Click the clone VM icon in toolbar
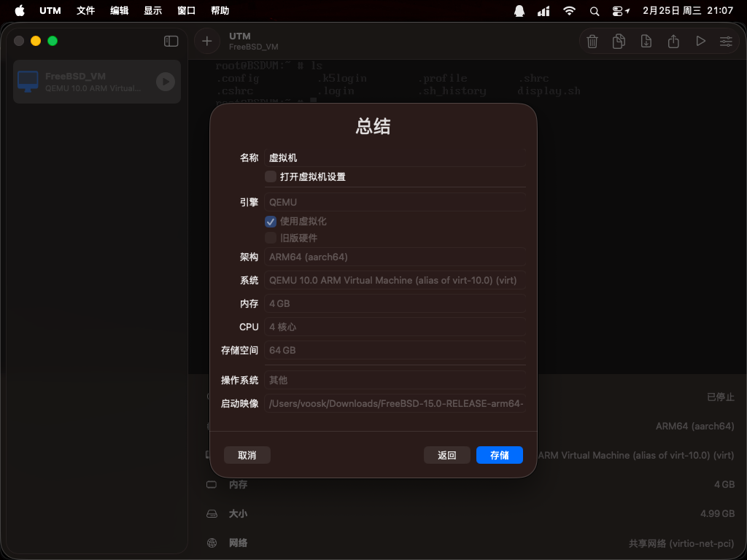Image resolution: width=747 pixels, height=560 pixels. tap(619, 42)
